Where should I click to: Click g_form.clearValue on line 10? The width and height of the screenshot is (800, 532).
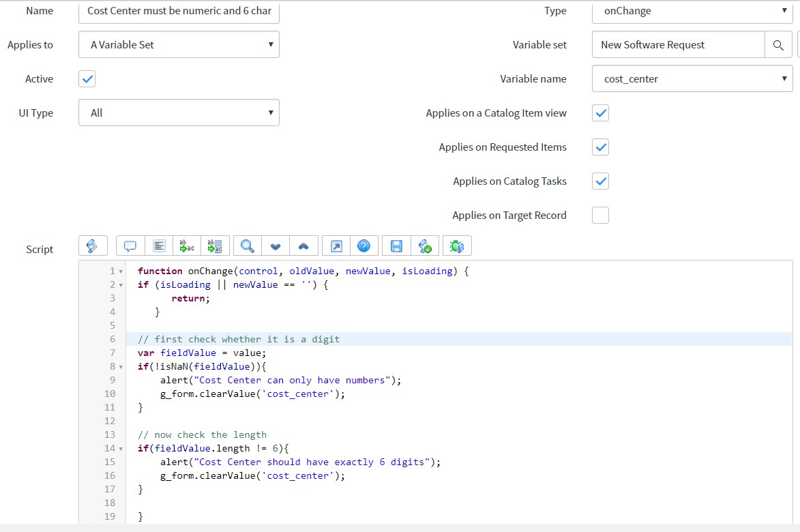coord(252,394)
